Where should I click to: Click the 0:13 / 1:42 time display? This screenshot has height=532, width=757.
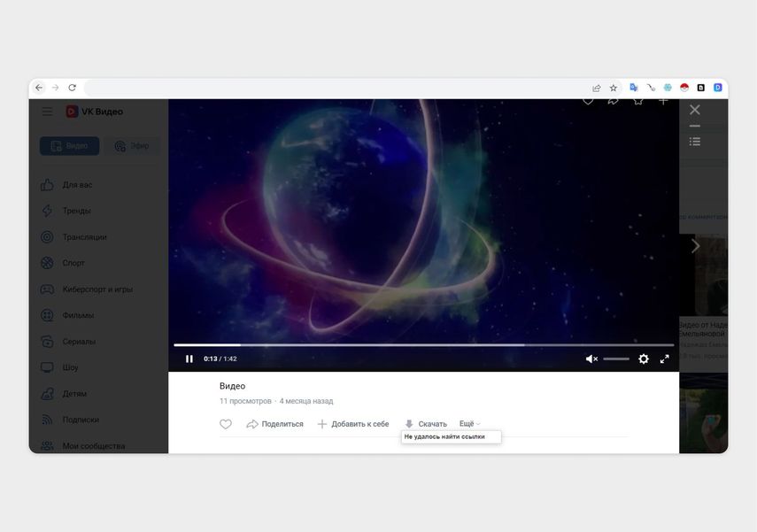(220, 359)
